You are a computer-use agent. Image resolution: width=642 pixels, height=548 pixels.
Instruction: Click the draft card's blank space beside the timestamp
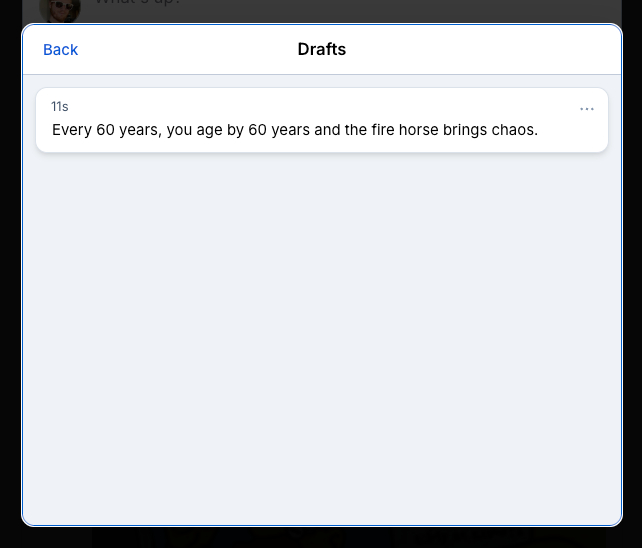[300, 107]
